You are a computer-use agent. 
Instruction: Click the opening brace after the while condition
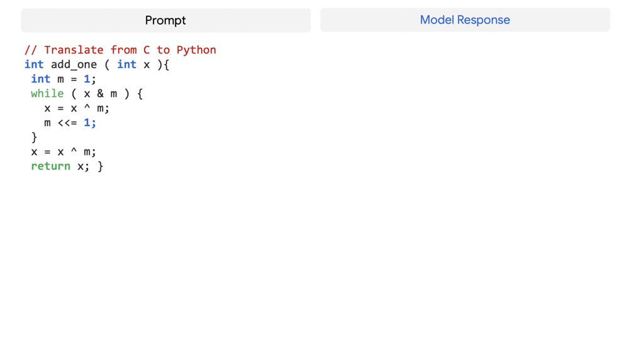click(140, 93)
